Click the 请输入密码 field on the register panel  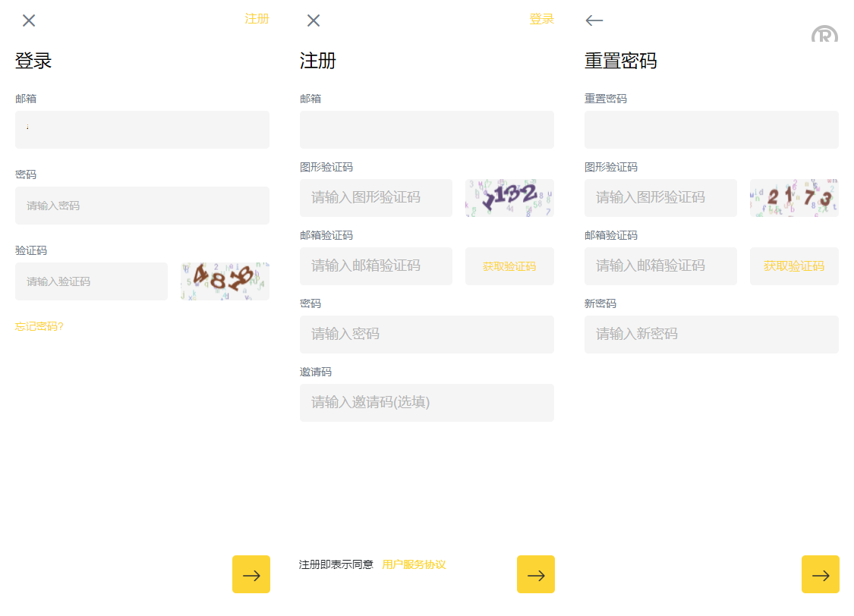[427, 335]
